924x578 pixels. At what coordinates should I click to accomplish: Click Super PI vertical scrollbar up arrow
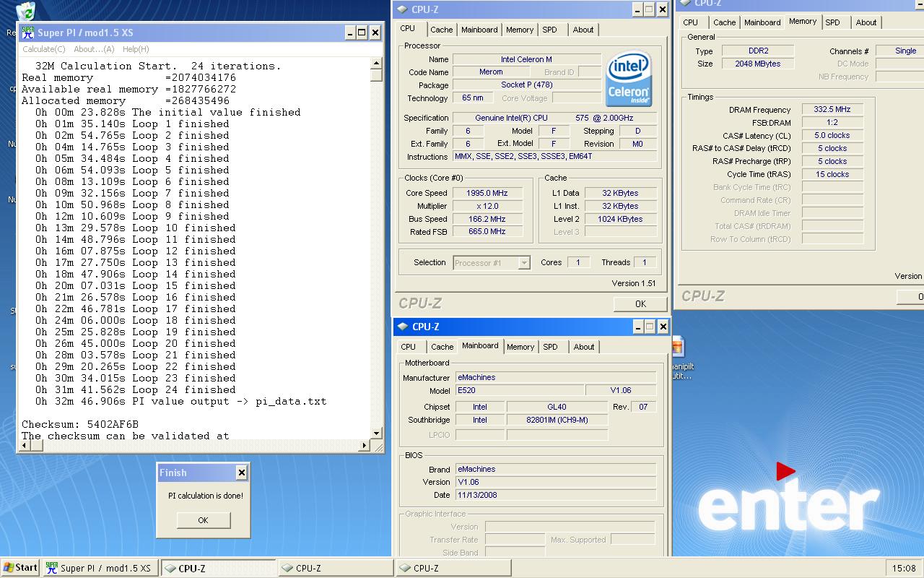pyautogui.click(x=376, y=64)
